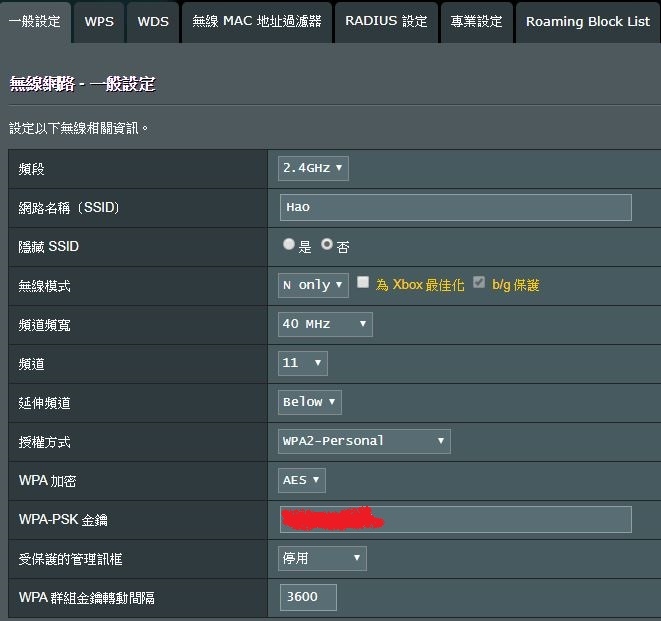661x621 pixels.
Task: Open the WPS tab
Action: tap(99, 22)
